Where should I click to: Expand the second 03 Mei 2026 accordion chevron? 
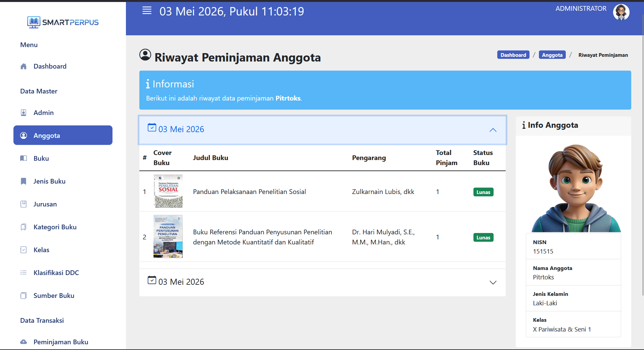pyautogui.click(x=493, y=283)
